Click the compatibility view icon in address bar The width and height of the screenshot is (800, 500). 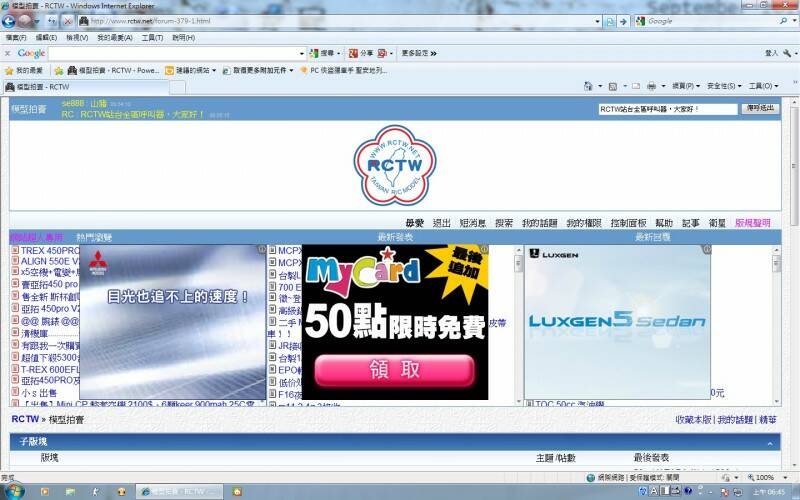pos(610,21)
